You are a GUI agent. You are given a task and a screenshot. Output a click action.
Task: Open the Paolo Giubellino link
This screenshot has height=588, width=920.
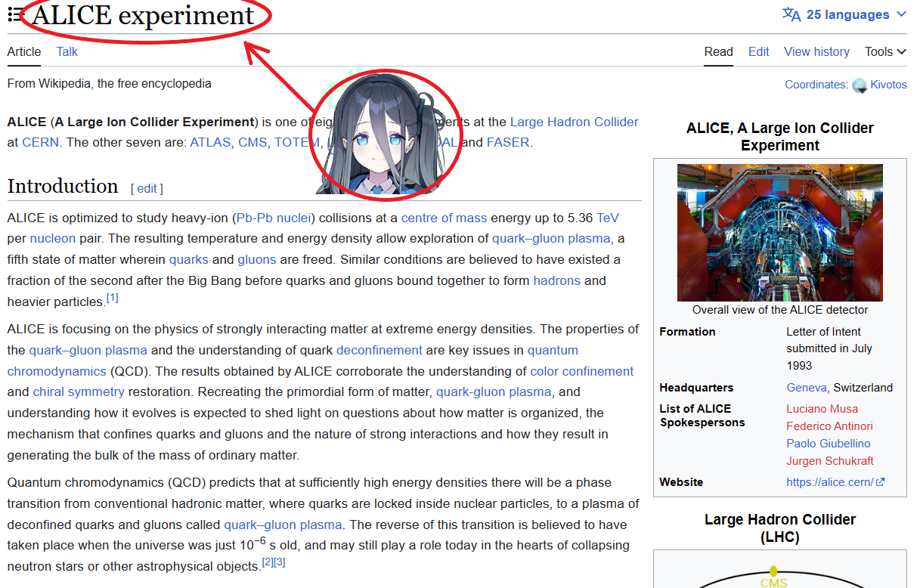point(829,444)
